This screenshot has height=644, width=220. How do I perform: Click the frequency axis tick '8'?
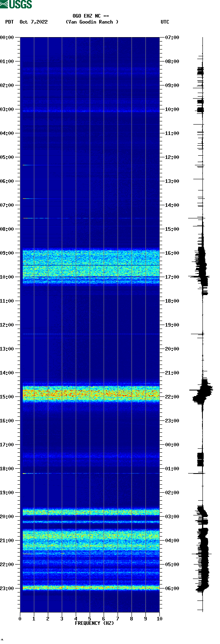click(132, 619)
